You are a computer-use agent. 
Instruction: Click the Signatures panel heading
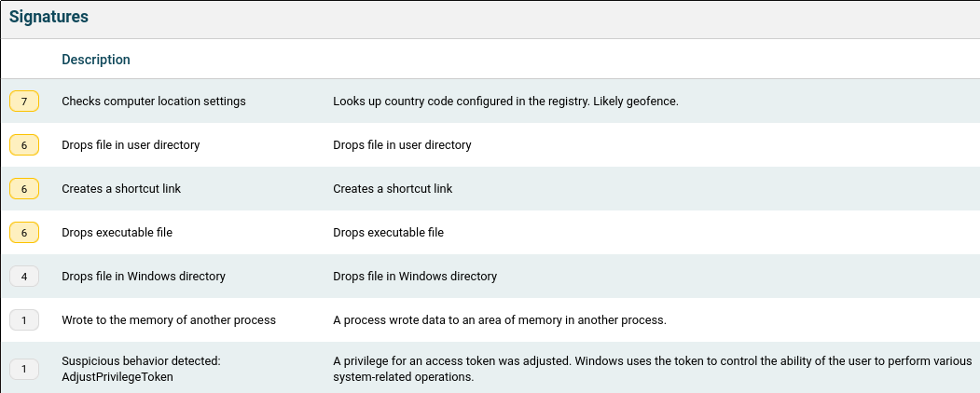coord(49,18)
